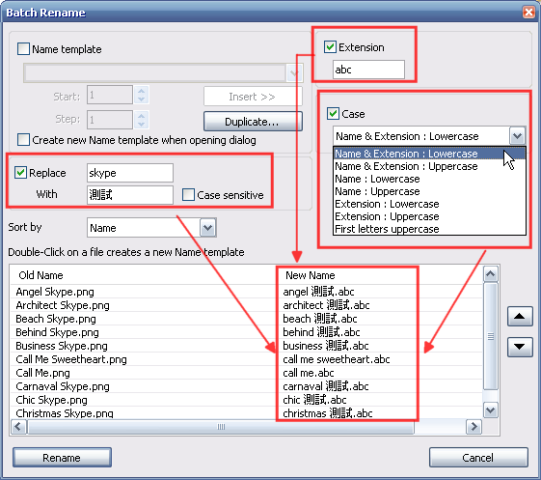Select Angel Skype.png in the list
Screen dimensions: 541x480
pos(55,292)
